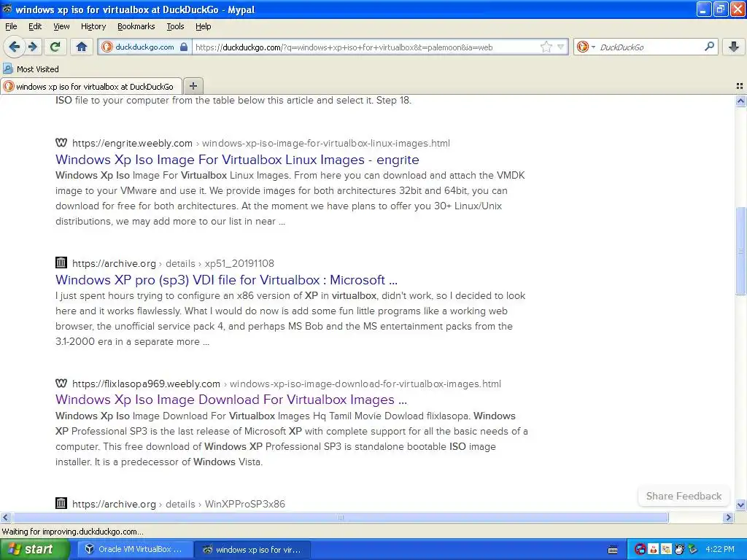Open the Windows Start button

(34, 549)
